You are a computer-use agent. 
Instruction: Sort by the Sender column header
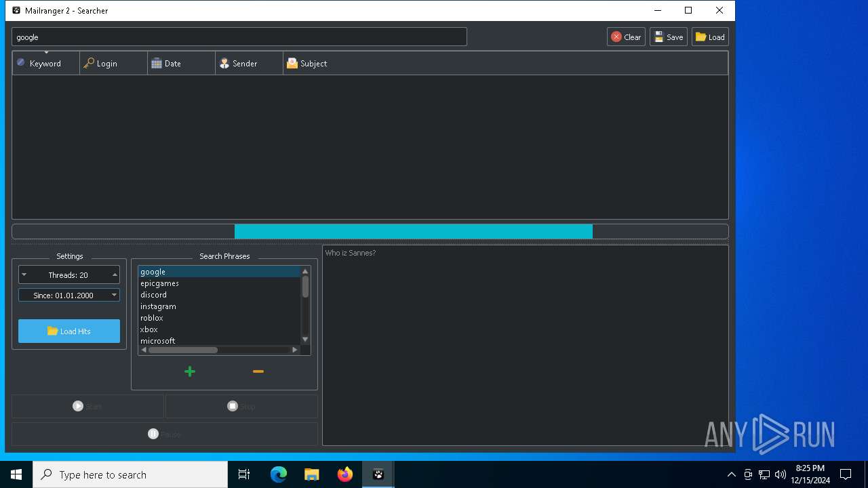tap(250, 63)
